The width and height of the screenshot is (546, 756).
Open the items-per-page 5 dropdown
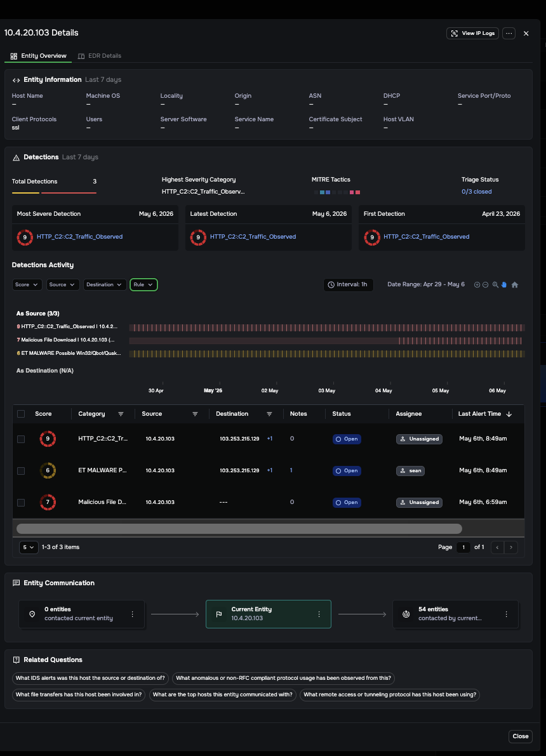[x=29, y=547]
